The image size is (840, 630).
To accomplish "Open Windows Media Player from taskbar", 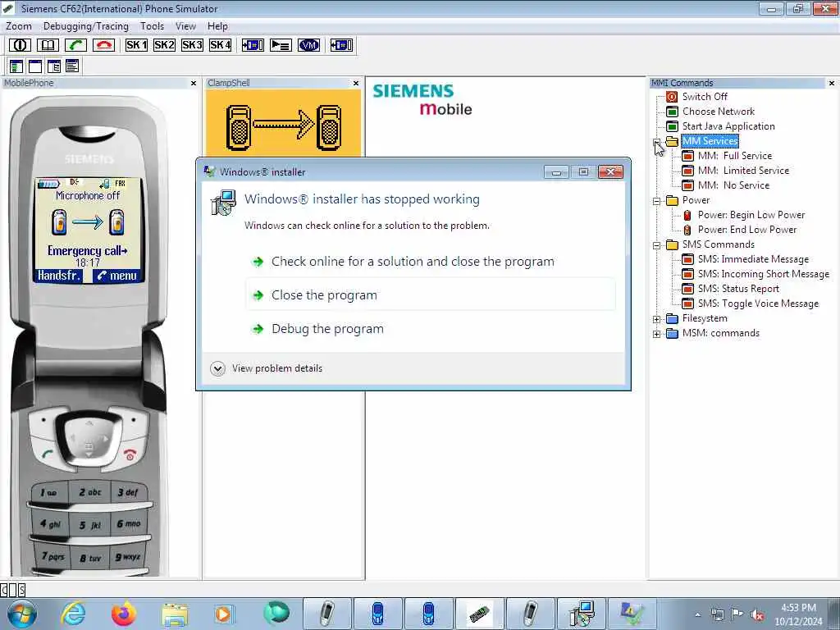I will [x=223, y=614].
